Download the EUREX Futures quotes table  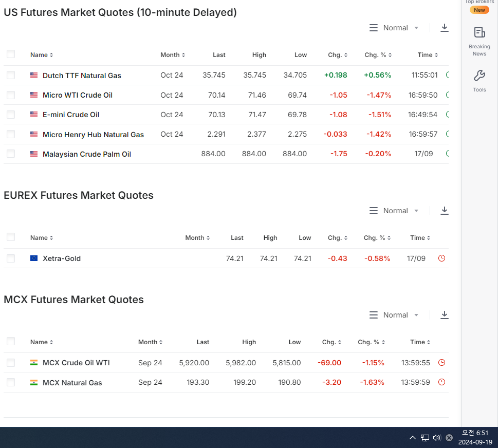[x=445, y=211]
